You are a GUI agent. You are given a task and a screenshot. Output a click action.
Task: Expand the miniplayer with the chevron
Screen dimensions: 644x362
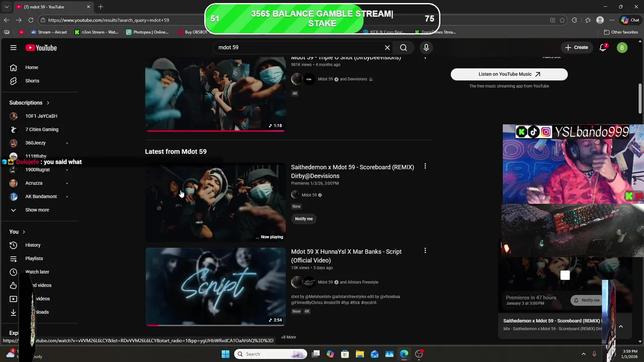621,326
